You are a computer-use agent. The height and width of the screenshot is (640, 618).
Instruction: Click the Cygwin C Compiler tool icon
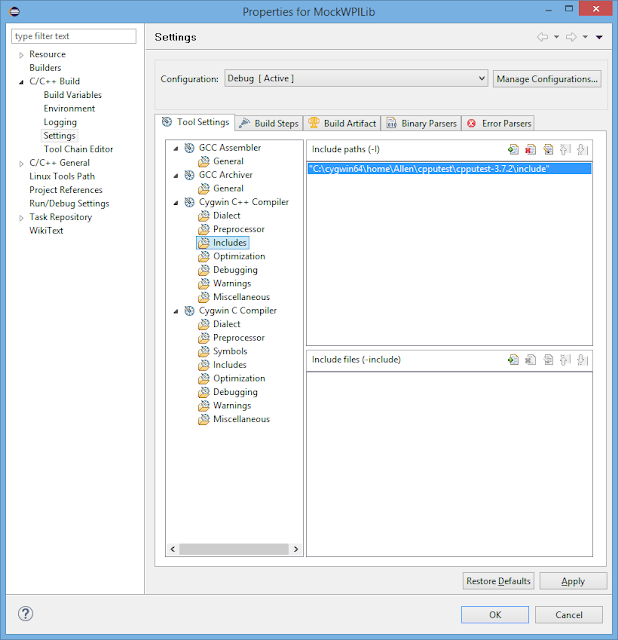pos(189,311)
